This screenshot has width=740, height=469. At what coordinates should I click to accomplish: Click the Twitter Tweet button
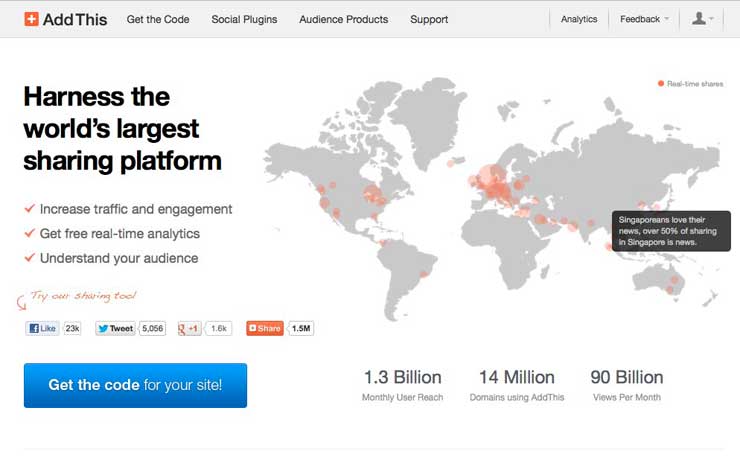pyautogui.click(x=116, y=328)
